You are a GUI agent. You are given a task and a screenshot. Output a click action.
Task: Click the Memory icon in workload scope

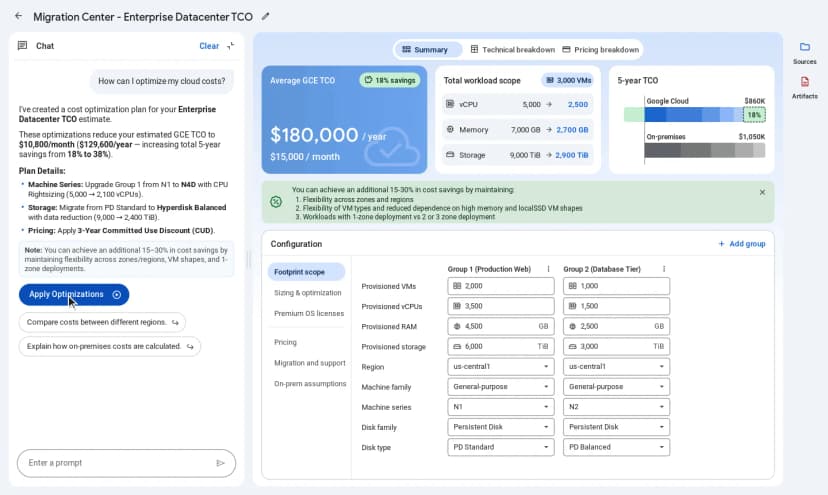(x=450, y=129)
